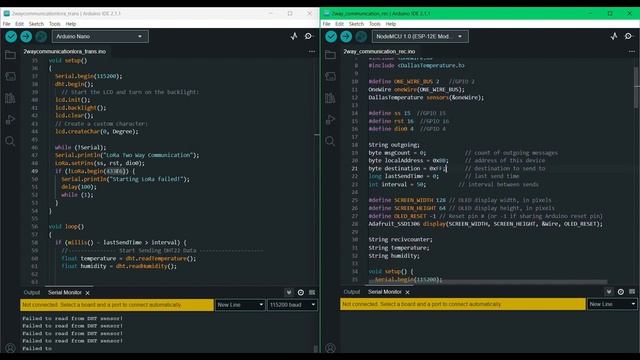Click vertical scrollbar in right code editor
This screenshot has width=640, height=360.
click(x=636, y=88)
